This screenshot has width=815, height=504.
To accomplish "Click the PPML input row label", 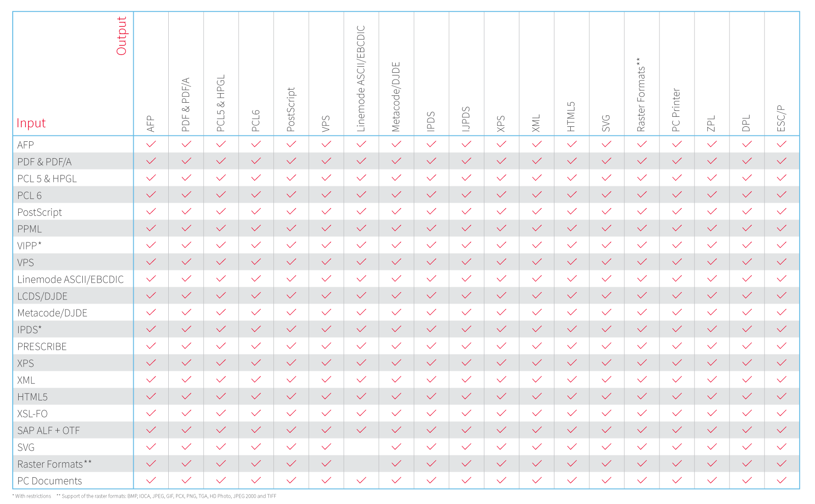I will click(29, 229).
